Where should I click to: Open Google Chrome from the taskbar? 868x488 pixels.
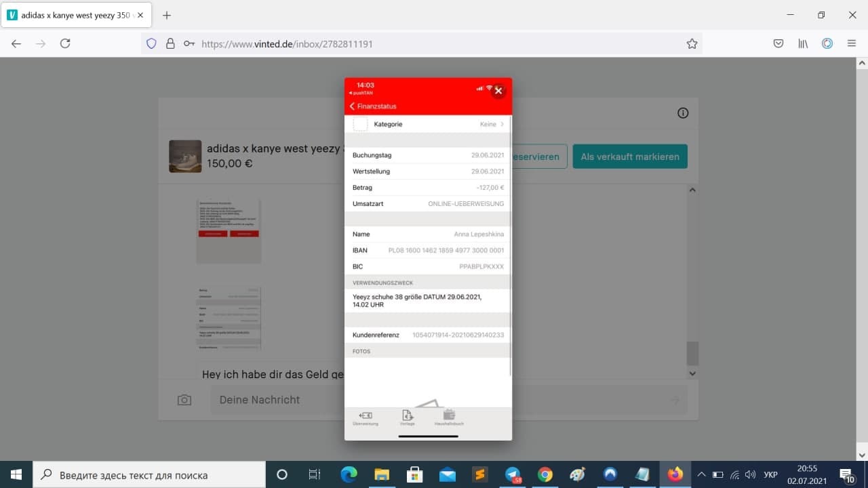545,474
